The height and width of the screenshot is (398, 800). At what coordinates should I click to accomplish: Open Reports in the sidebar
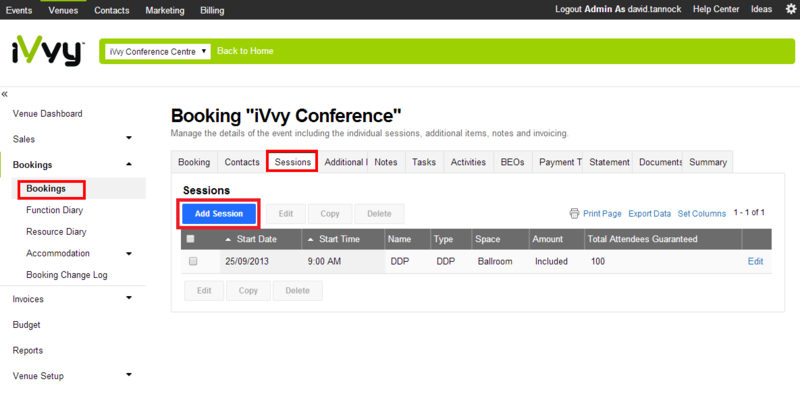(28, 351)
